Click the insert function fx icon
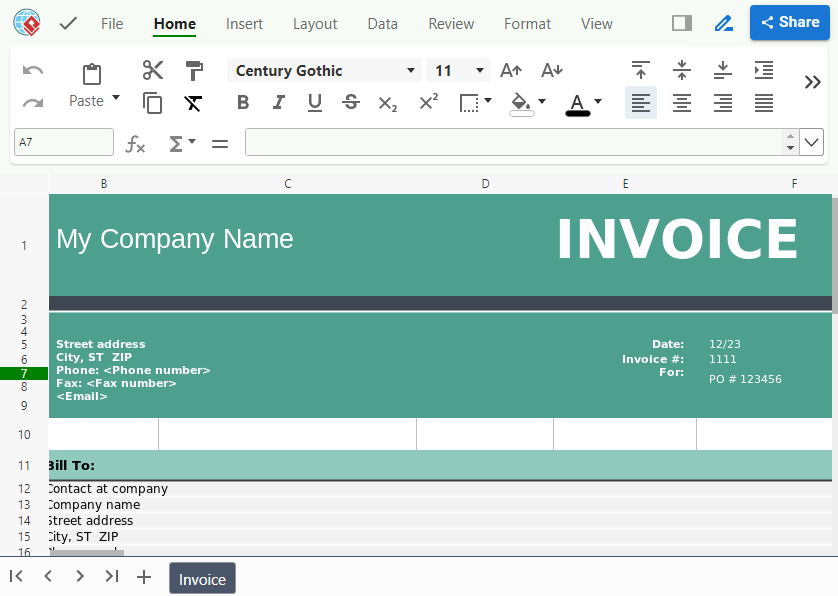The image size is (838, 596). 135,144
